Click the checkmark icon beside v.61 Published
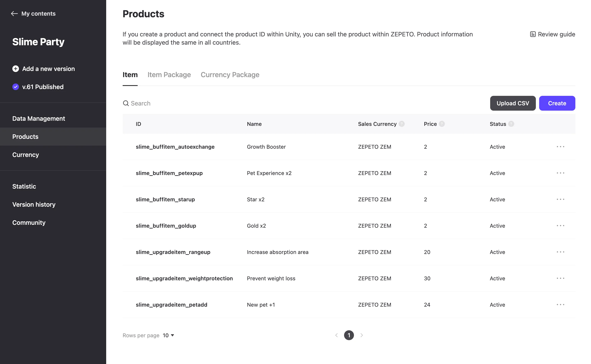Image resolution: width=591 pixels, height=364 pixels. point(16,87)
